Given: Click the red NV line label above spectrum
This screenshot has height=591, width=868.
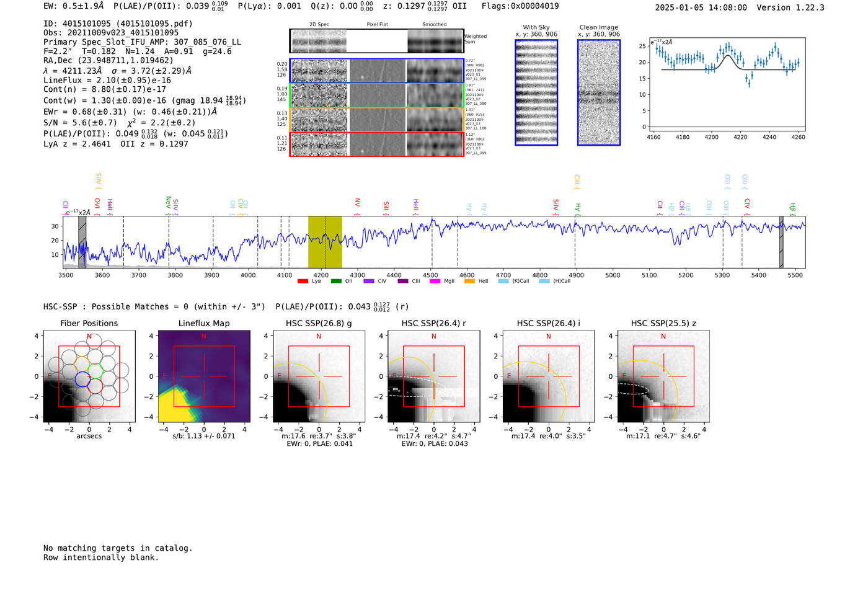Looking at the screenshot, I should pos(357,205).
